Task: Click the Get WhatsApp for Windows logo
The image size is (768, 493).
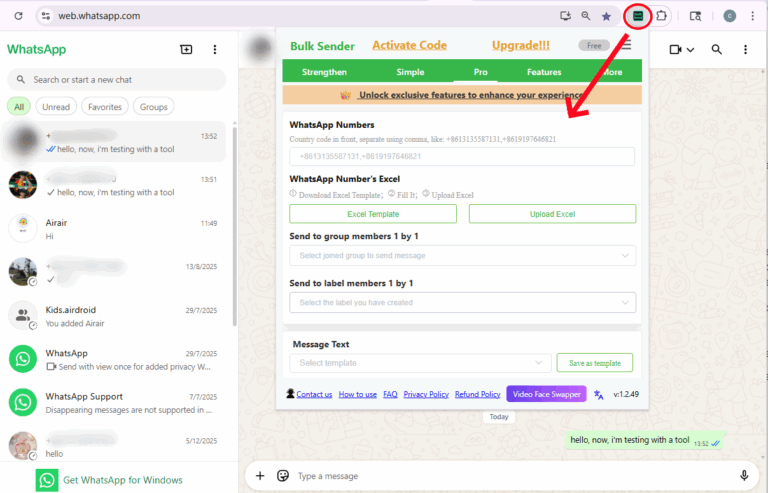Action: point(47,480)
